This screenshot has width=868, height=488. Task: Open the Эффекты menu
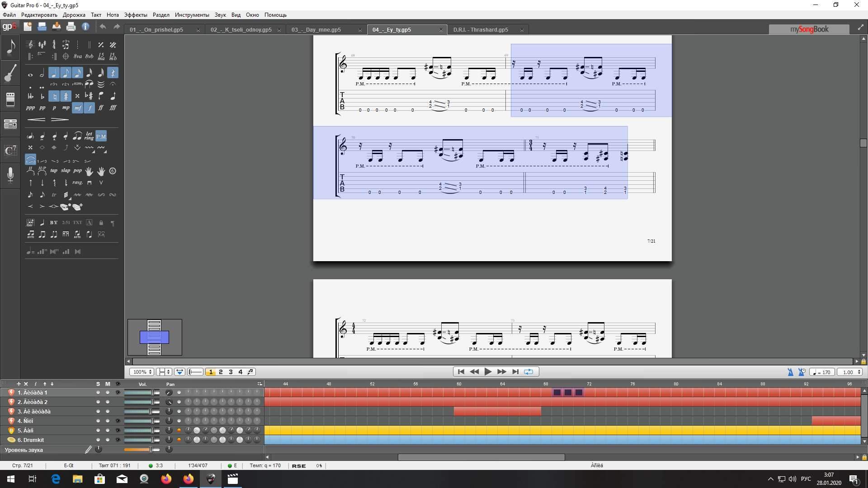coord(136,15)
